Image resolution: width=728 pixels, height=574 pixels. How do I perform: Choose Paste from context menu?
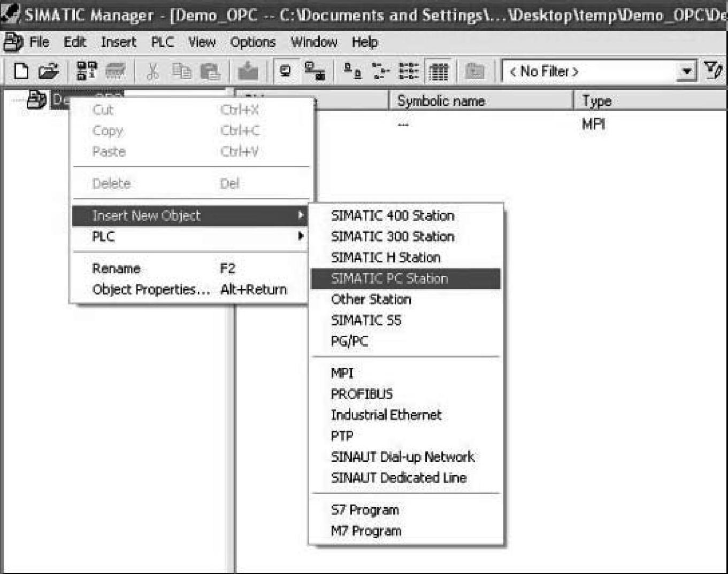coord(190,152)
